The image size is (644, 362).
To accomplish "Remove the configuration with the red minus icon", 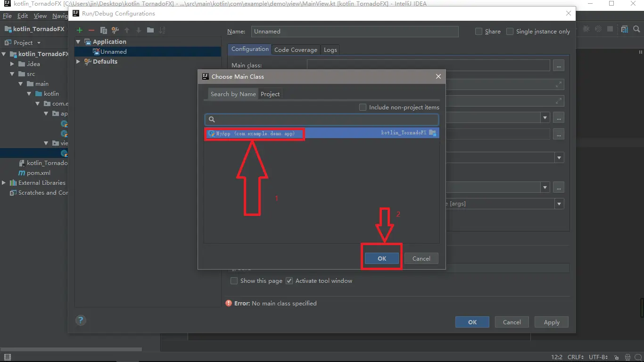I will pyautogui.click(x=91, y=30).
